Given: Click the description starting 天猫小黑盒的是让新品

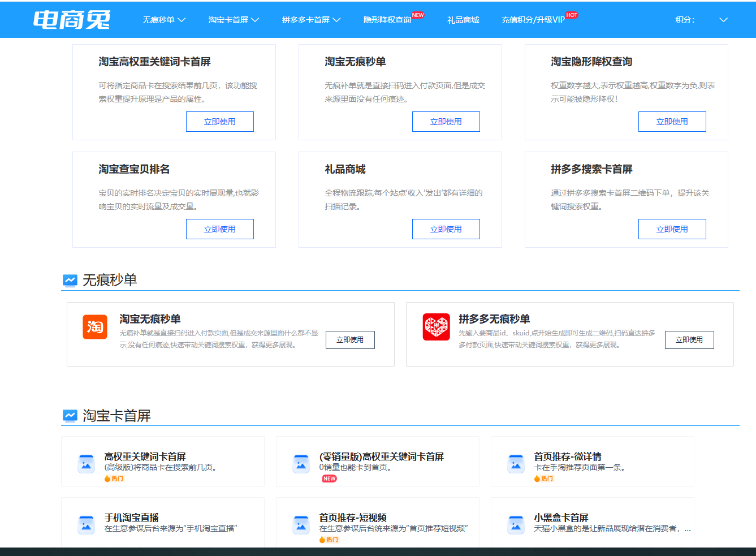Looking at the screenshot, I should pyautogui.click(x=612, y=528).
